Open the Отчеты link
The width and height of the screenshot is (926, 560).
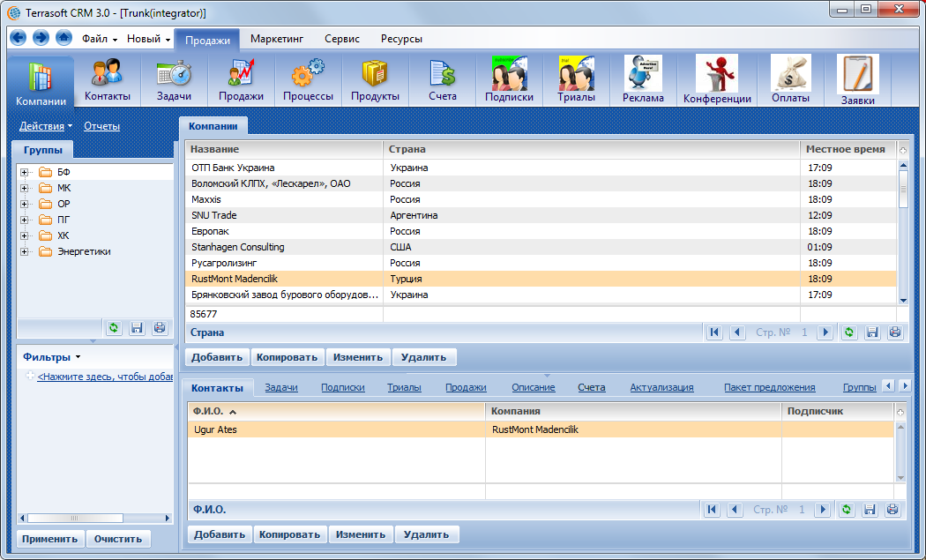coord(101,126)
